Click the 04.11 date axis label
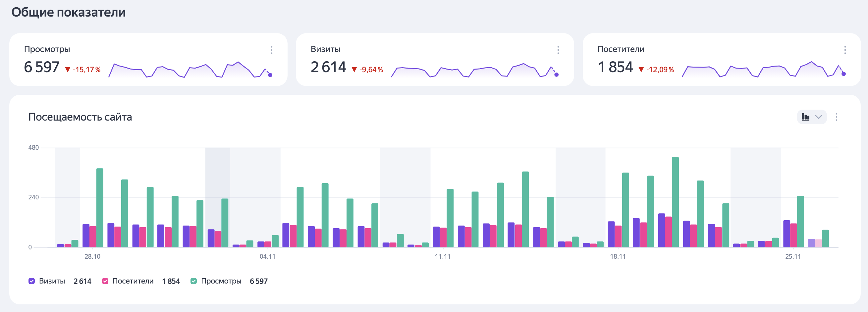 tap(267, 256)
